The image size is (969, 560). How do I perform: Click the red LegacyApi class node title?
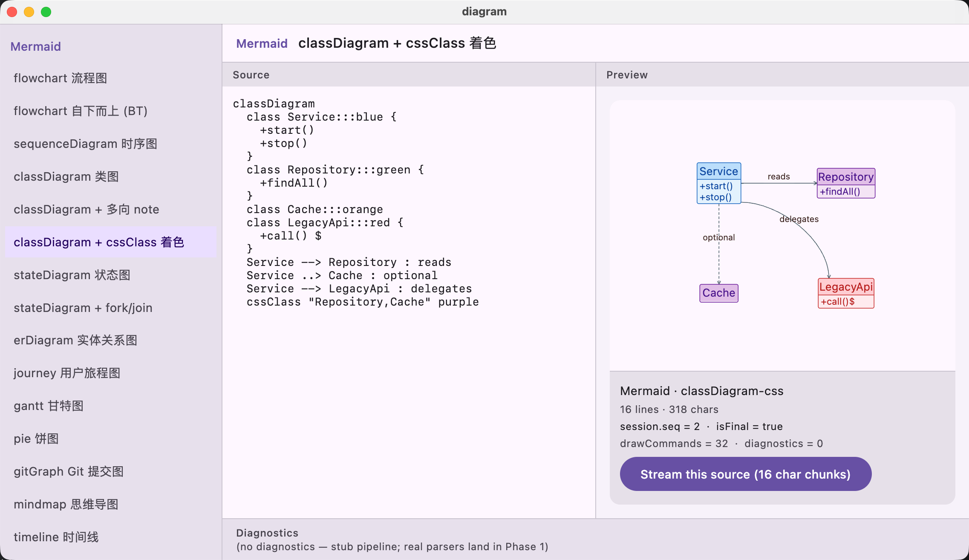pos(846,287)
